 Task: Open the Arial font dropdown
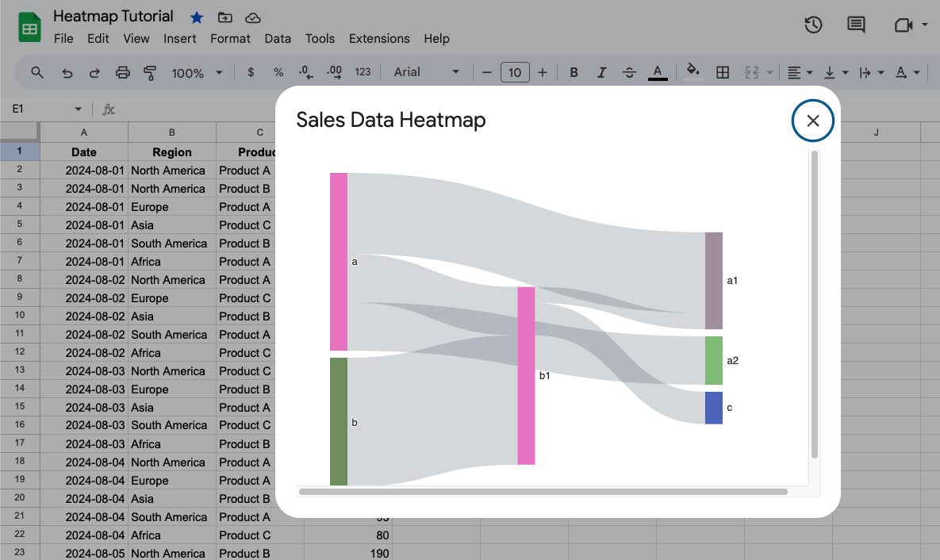point(426,72)
